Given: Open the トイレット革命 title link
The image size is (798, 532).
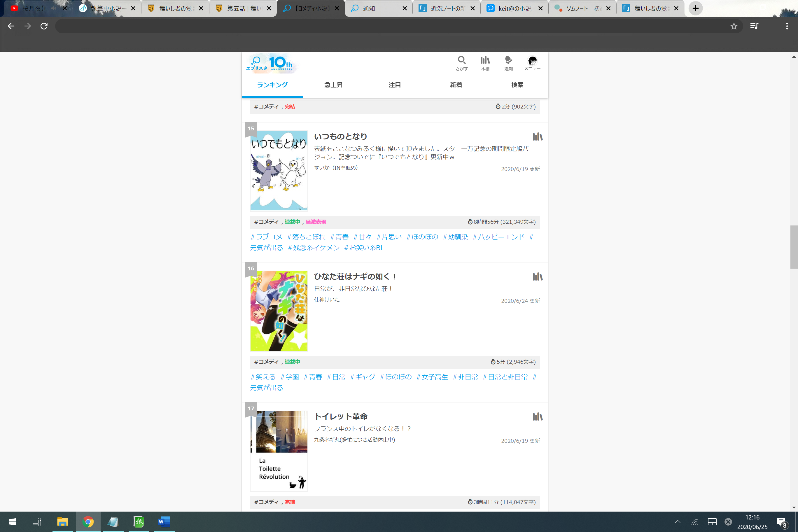Looking at the screenshot, I should tap(341, 416).
